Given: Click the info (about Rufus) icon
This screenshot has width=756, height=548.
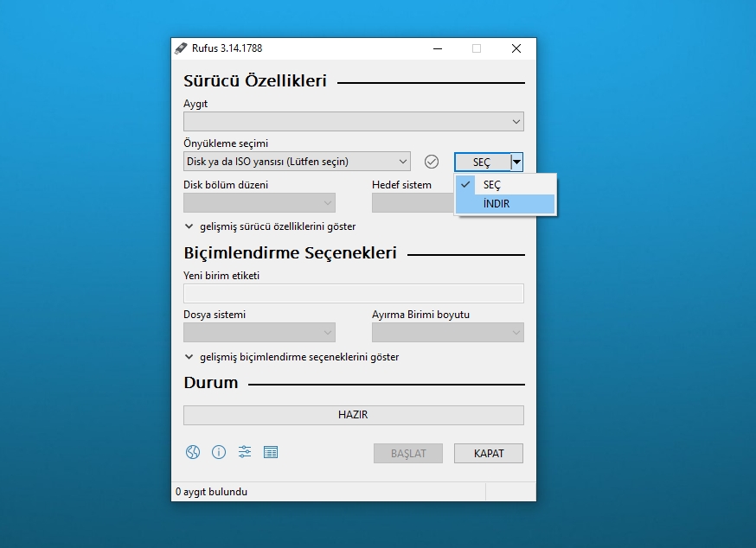Looking at the screenshot, I should pos(218,452).
